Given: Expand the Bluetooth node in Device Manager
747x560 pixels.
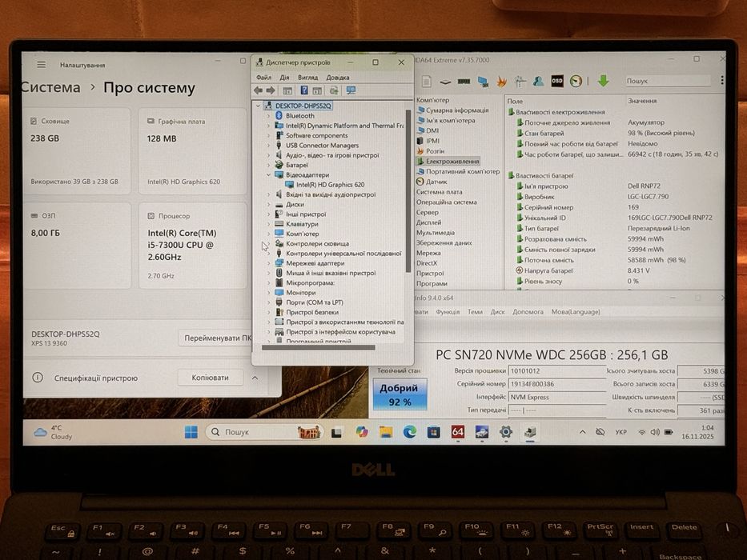Looking at the screenshot, I should [x=268, y=116].
